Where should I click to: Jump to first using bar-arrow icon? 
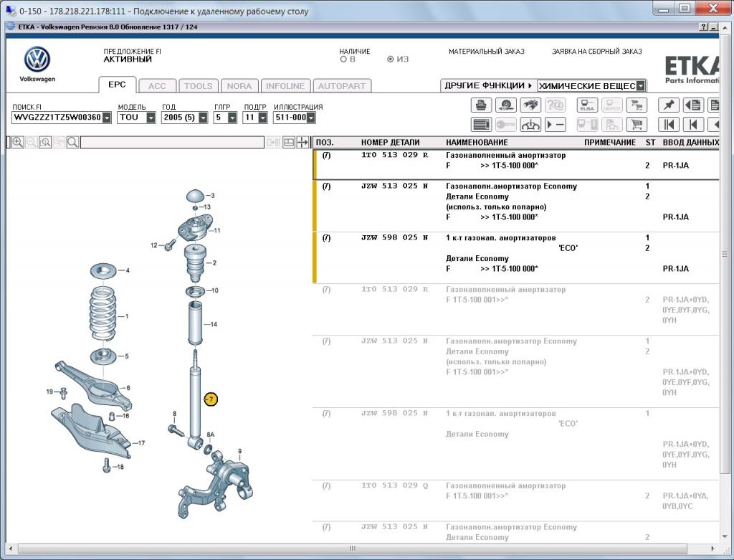point(669,125)
